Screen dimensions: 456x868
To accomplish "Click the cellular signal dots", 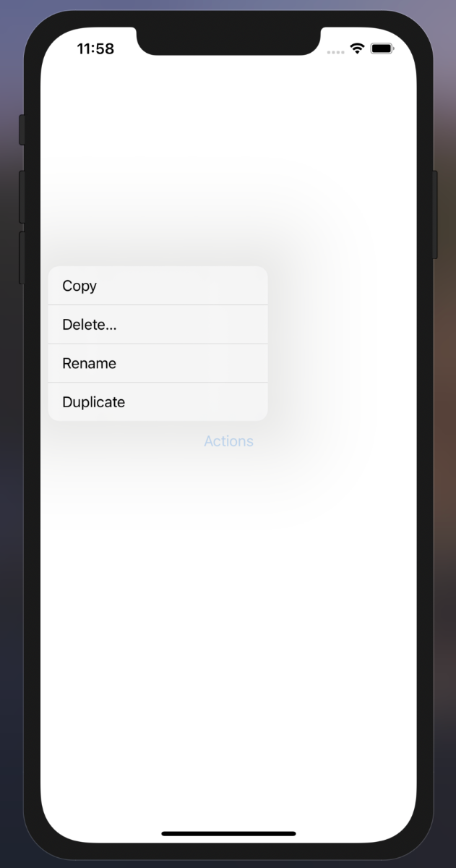I will point(336,52).
